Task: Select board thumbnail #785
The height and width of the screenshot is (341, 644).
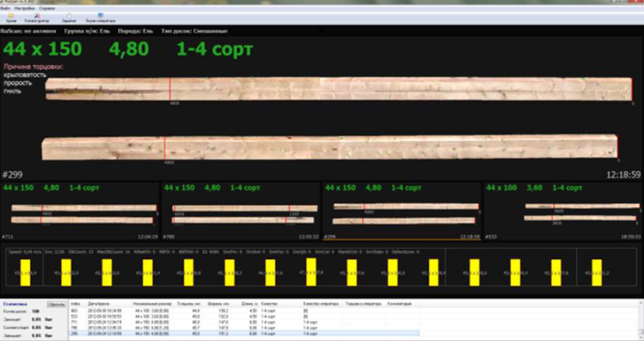Action: tap(240, 213)
